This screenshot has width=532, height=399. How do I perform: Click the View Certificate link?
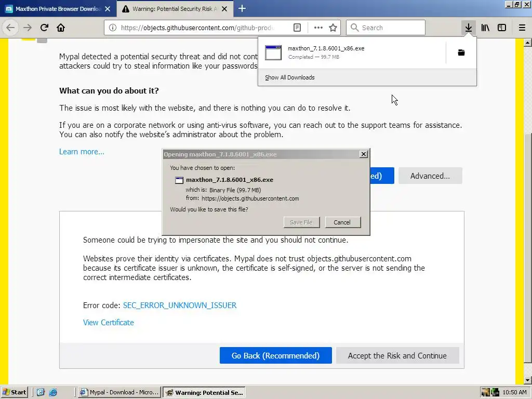(109, 322)
